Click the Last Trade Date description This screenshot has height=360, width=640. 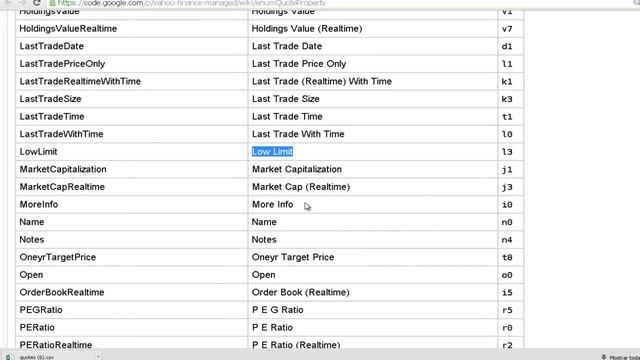287,46
